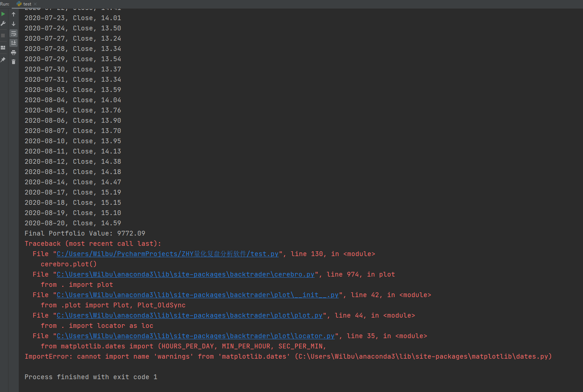Close the test run tab
The width and height of the screenshot is (583, 392).
point(35,4)
